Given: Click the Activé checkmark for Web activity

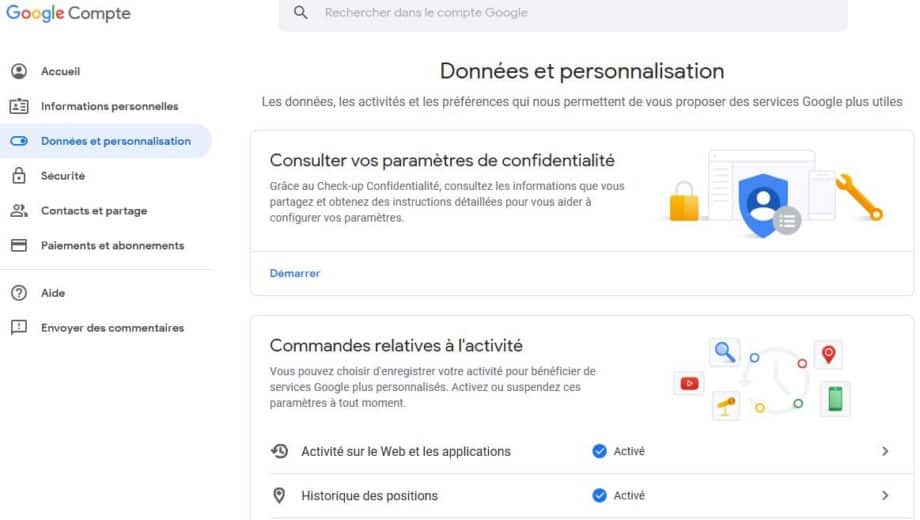Looking at the screenshot, I should [599, 451].
